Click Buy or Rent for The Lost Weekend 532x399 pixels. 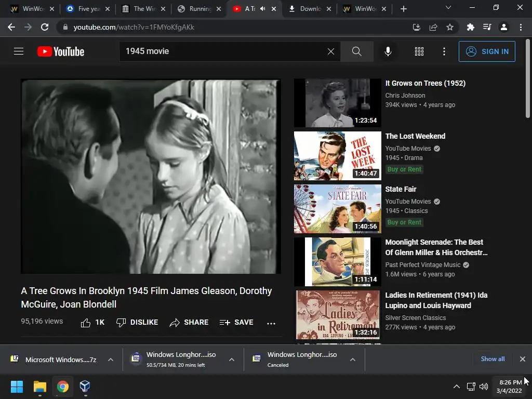pyautogui.click(x=404, y=169)
